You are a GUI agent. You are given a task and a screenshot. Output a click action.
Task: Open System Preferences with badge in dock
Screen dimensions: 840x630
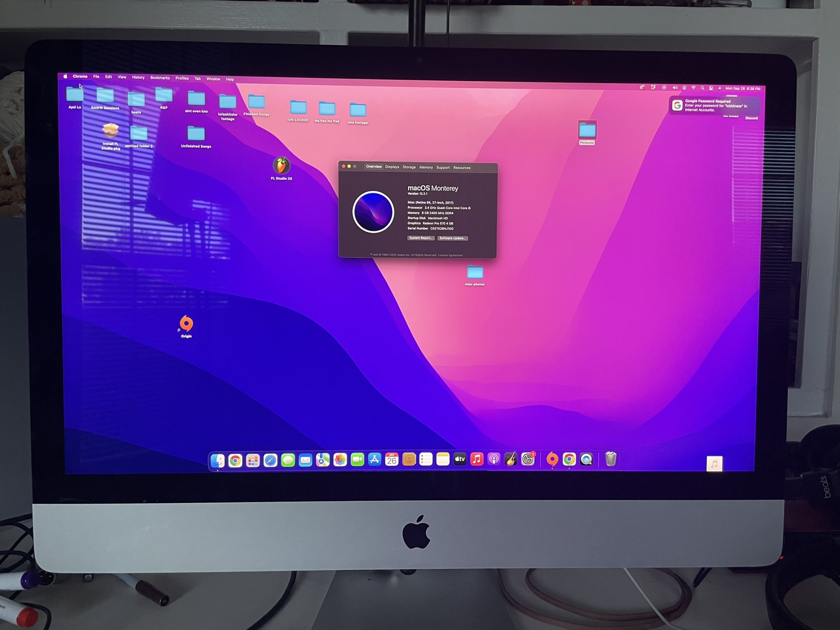point(528,460)
